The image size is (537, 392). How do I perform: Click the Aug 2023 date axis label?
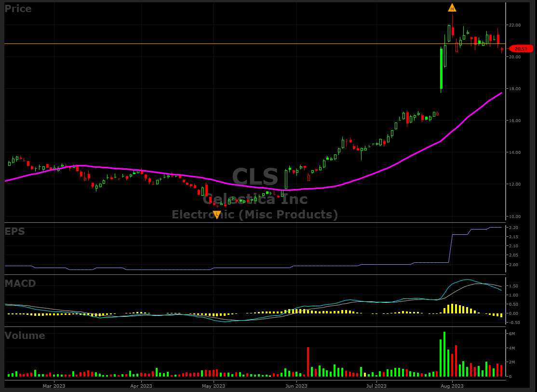452,386
